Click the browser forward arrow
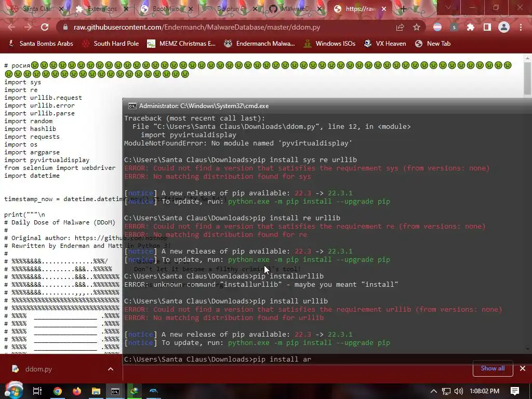Viewport: 532px width, 399px height. tap(28, 27)
